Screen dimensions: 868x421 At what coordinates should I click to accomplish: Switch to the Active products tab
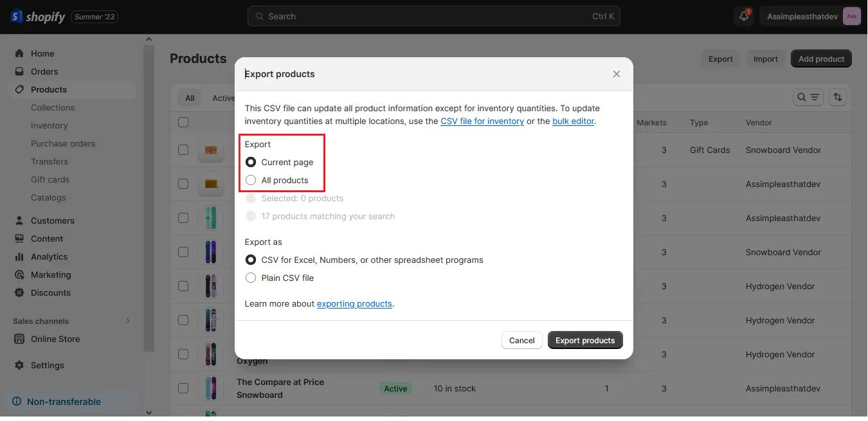(x=223, y=98)
